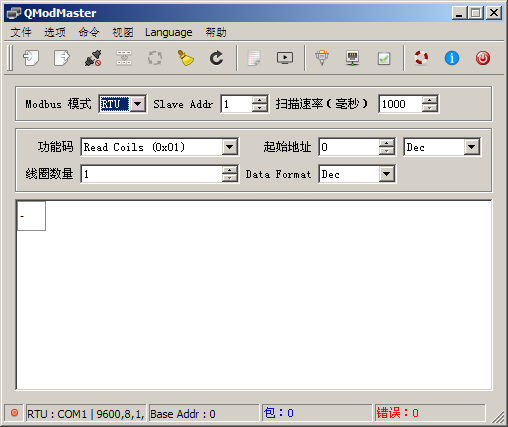Decrease the Slave Addr spinner value
508x427 pixels.
coord(259,108)
